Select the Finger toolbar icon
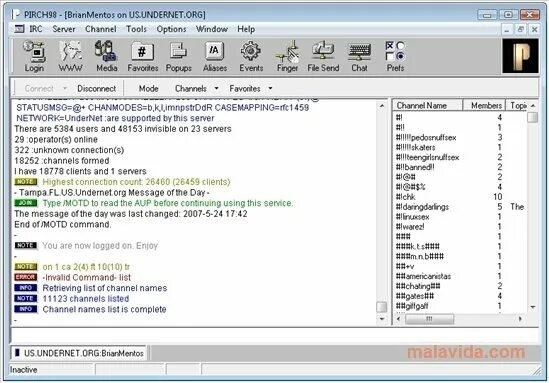The height and width of the screenshot is (383, 549). (x=287, y=56)
